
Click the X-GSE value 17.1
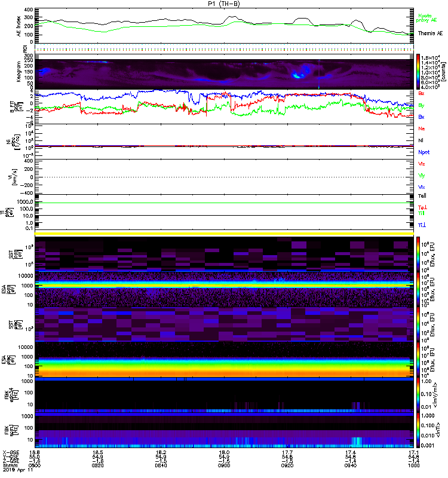point(413,452)
